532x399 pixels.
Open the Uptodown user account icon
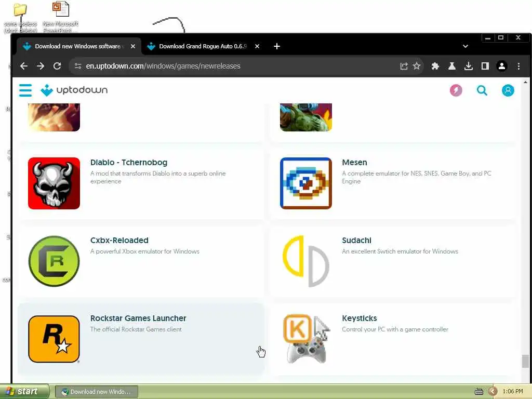[508, 90]
